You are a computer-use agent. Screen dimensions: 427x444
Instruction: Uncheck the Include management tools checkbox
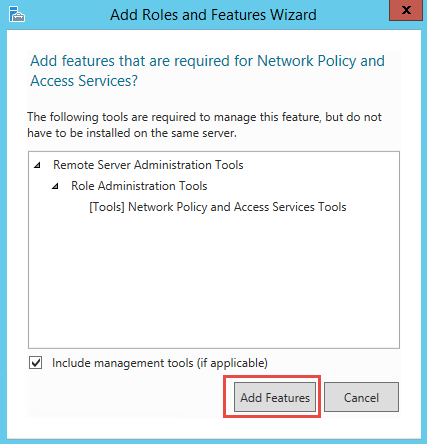(x=35, y=363)
